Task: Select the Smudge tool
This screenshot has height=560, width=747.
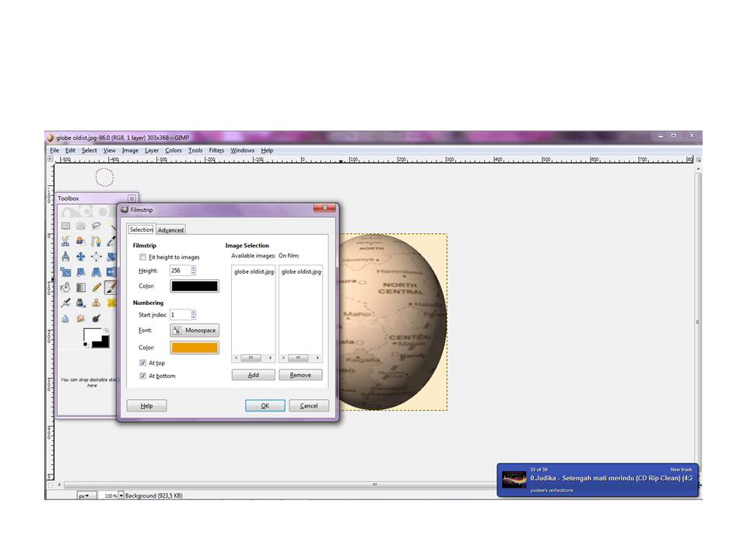Action: [81, 319]
